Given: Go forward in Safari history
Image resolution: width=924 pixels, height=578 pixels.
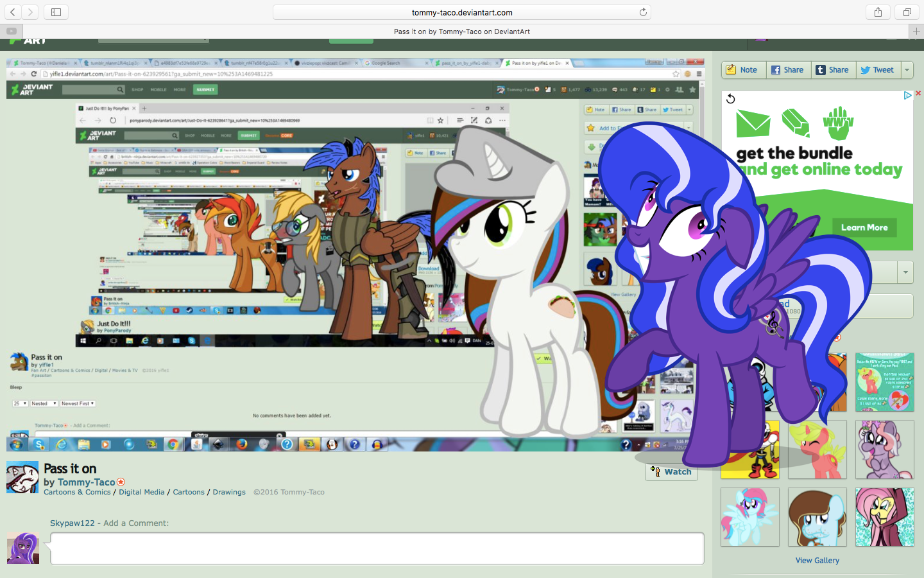Looking at the screenshot, I should pos(30,12).
